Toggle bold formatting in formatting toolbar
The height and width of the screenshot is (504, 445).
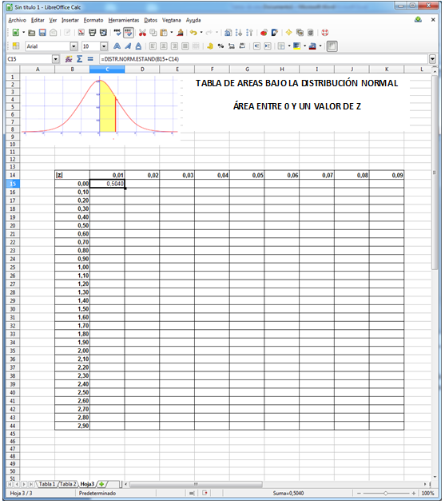pos(117,46)
